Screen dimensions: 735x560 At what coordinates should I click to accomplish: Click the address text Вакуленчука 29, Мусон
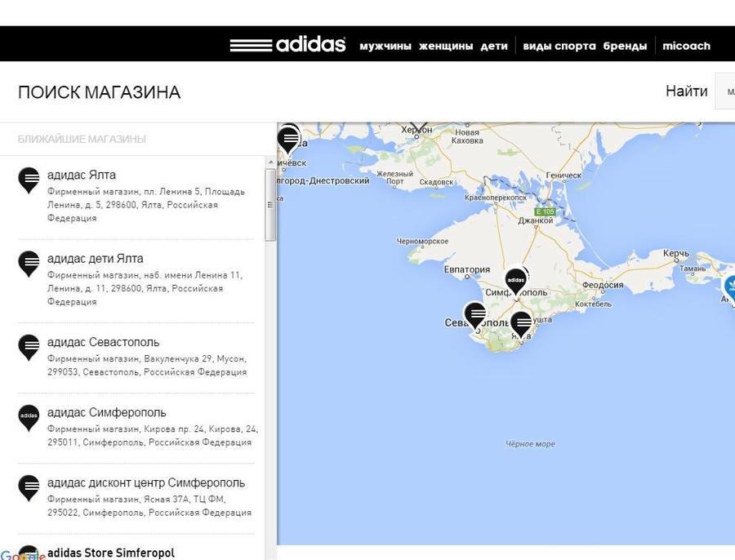tap(147, 366)
